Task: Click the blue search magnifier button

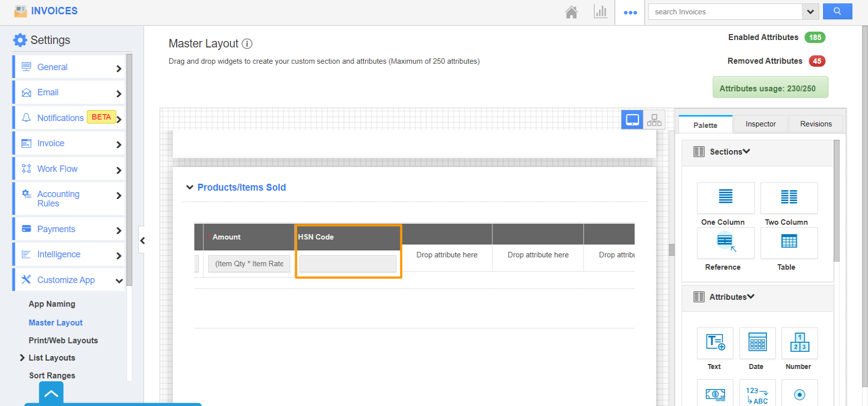Action: point(837,11)
